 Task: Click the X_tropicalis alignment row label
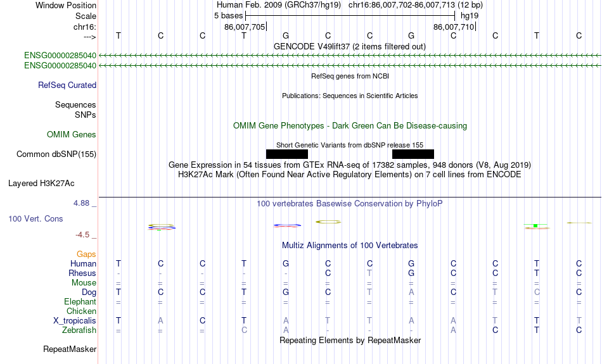pyautogui.click(x=75, y=321)
